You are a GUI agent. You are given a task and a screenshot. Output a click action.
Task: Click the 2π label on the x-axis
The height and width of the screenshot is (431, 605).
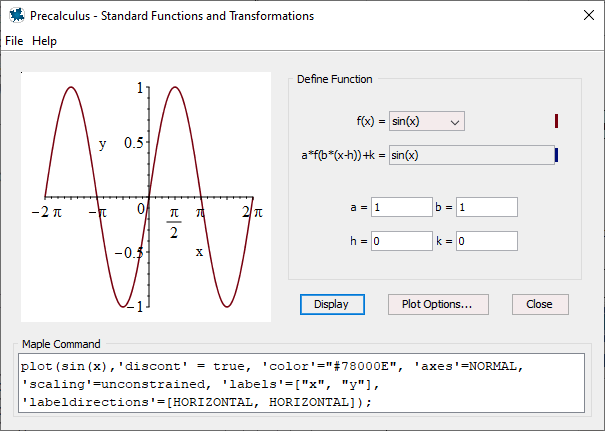pyautogui.click(x=252, y=212)
